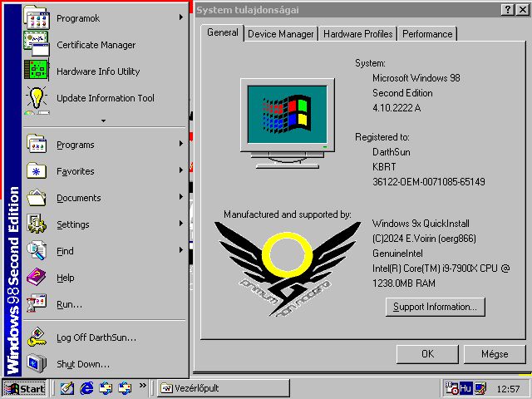Open the Performance tab
This screenshot has width=532, height=399.
click(427, 34)
